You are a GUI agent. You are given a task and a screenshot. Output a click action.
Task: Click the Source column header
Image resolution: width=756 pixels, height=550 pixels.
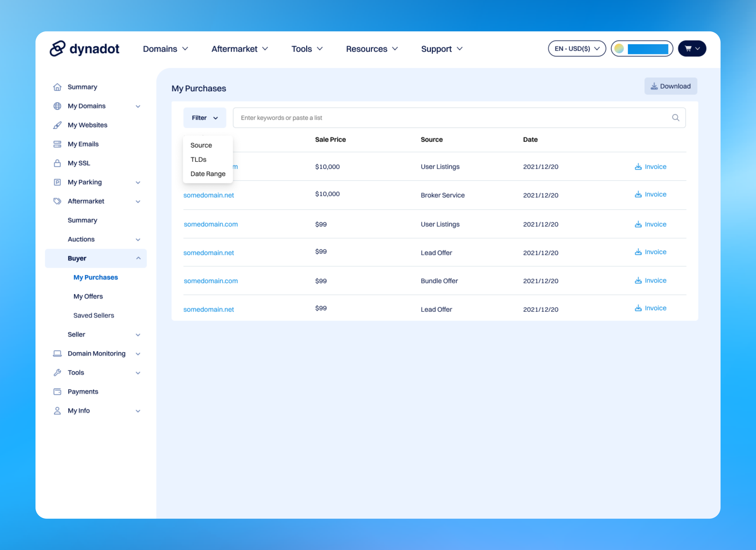tap(432, 140)
